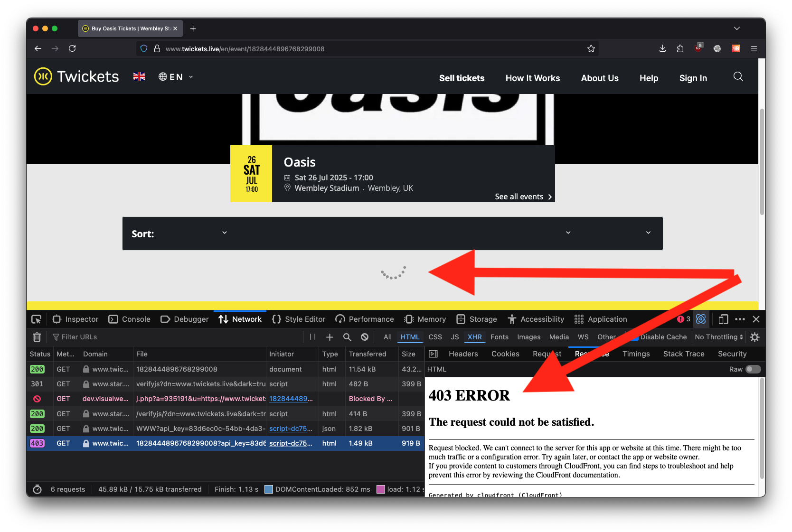Toggle the XHR request filter
The image size is (792, 532).
pos(474,337)
